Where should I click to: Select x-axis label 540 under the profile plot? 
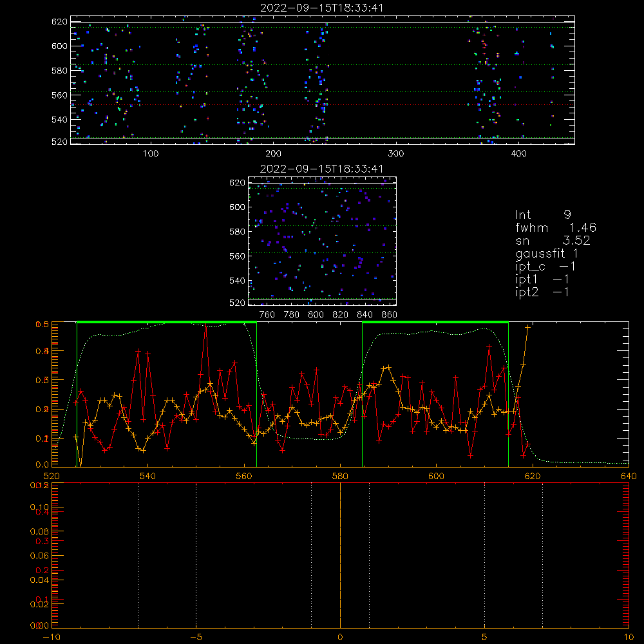pyautogui.click(x=148, y=476)
